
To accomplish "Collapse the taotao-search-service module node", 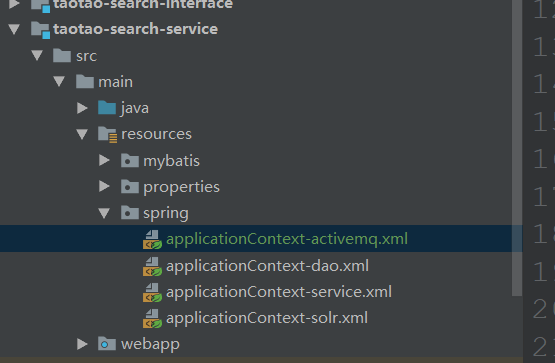I will pos(14,29).
